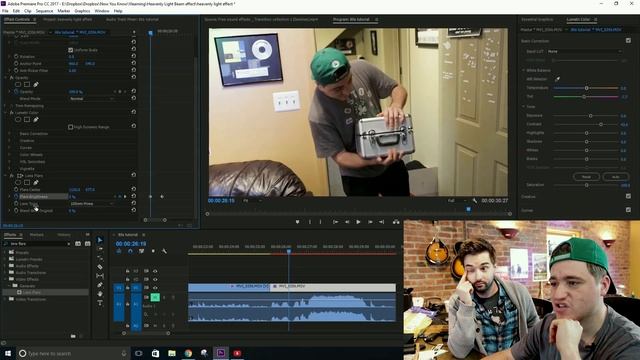Go to next keyframe for Flare Brightness

(125, 196)
